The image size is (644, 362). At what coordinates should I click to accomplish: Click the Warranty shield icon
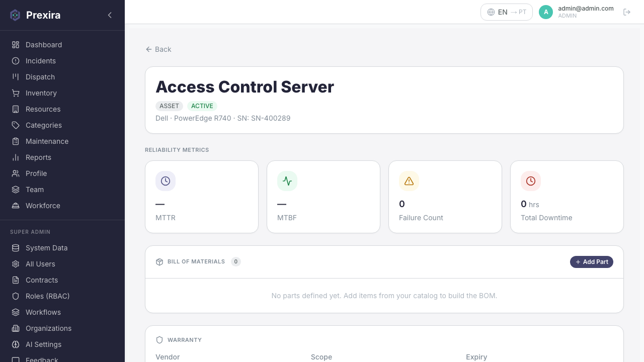(x=159, y=340)
